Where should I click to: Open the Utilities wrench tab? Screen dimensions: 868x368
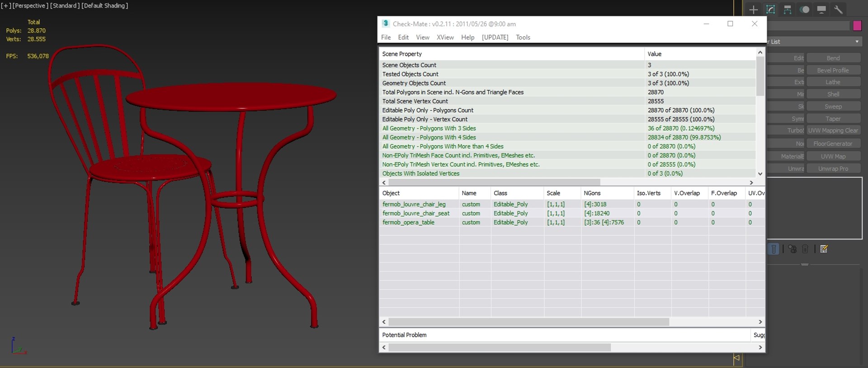tap(838, 10)
